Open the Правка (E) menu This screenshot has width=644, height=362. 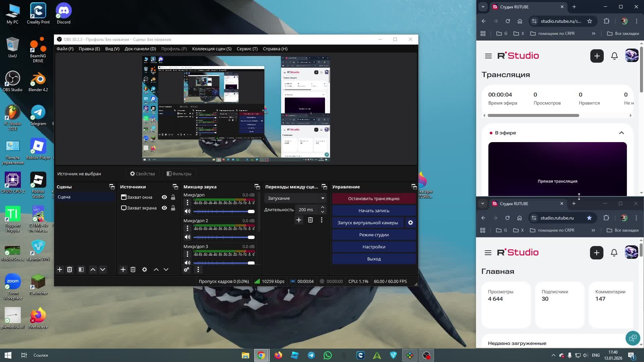click(x=89, y=49)
